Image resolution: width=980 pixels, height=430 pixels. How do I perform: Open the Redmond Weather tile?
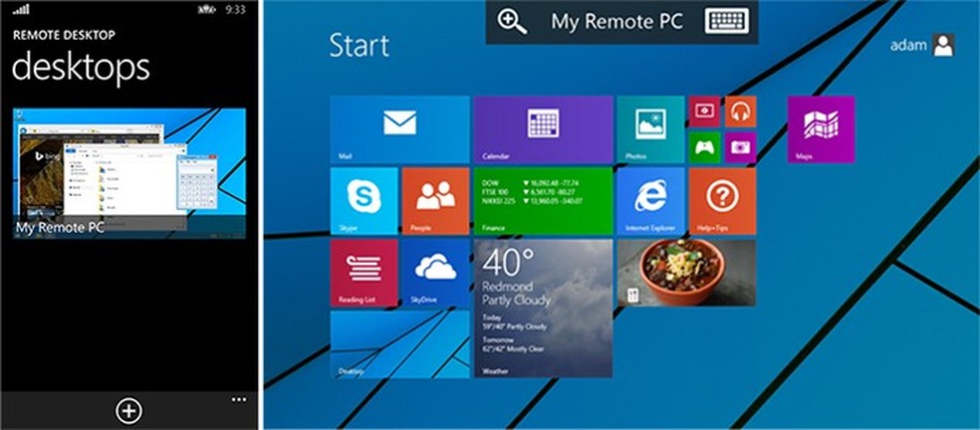[543, 309]
